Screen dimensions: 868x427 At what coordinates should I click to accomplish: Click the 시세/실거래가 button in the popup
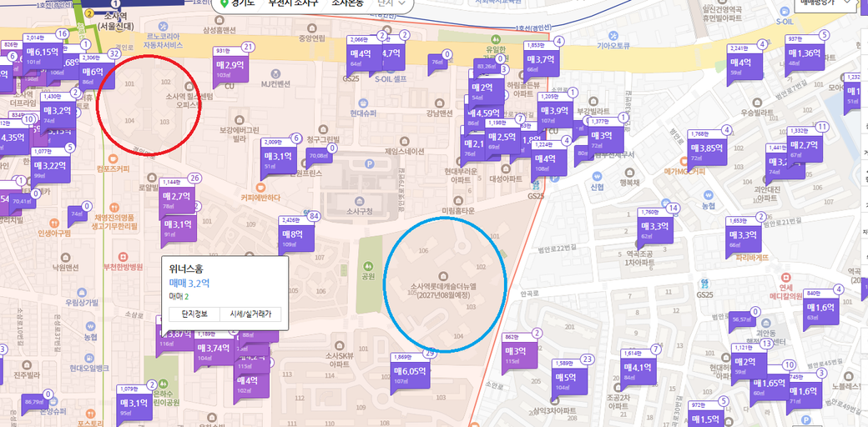(x=250, y=314)
